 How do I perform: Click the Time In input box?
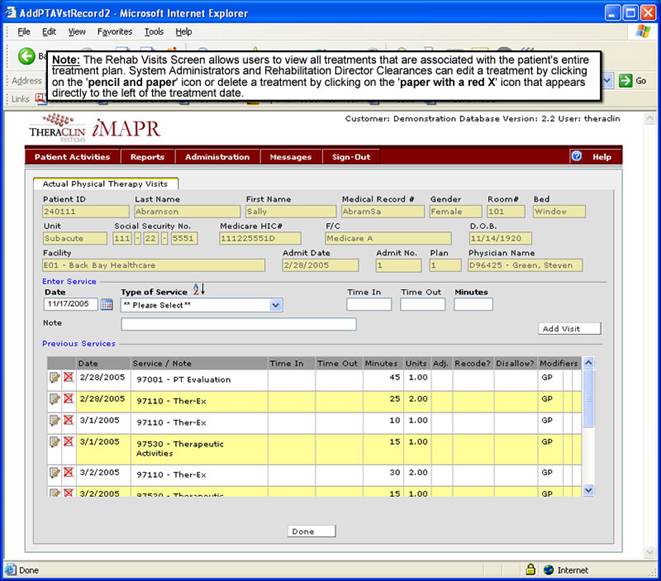point(368,304)
